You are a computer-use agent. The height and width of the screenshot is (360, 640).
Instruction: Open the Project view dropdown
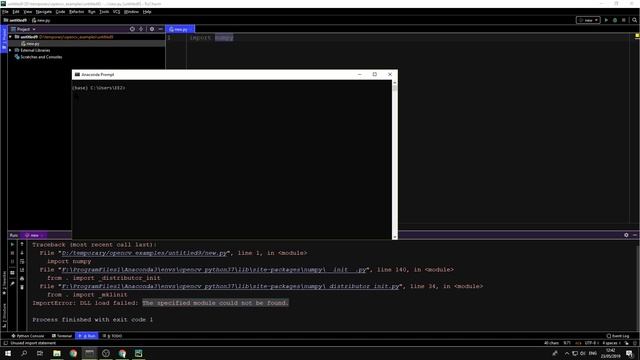coord(23,29)
